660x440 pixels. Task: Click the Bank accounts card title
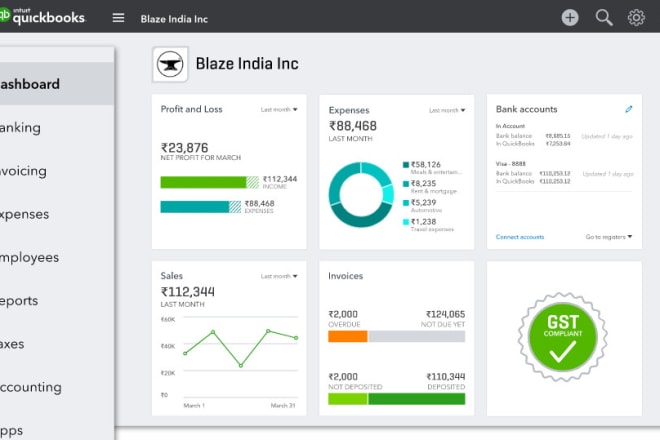[x=527, y=109]
